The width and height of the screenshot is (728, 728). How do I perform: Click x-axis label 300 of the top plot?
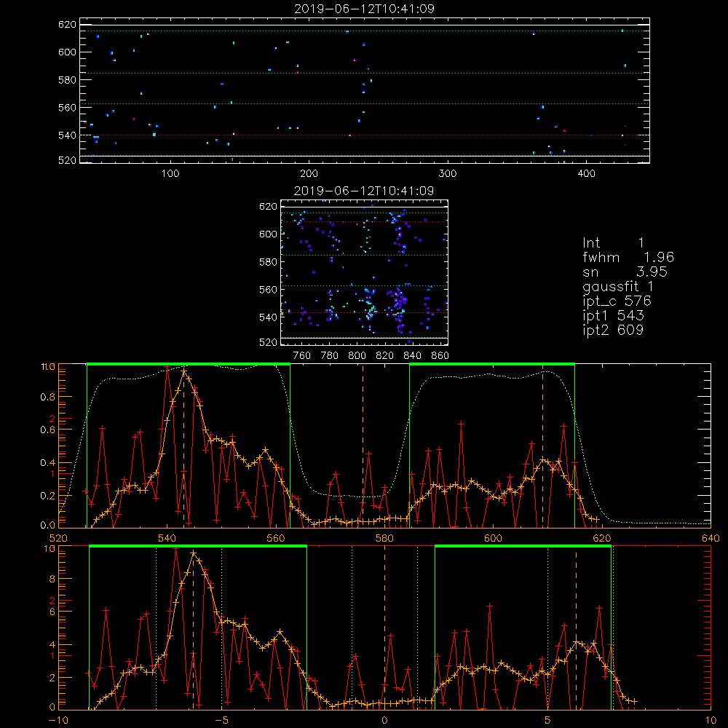click(448, 174)
